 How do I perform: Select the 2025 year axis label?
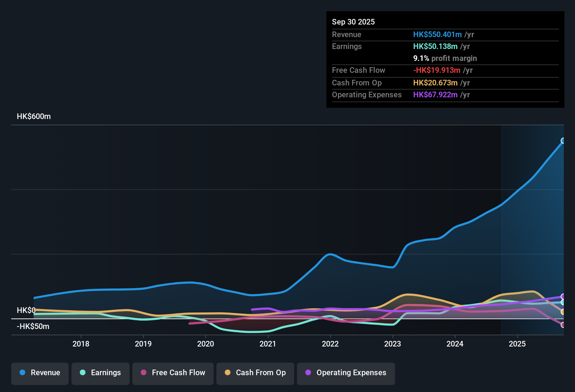pyautogui.click(x=518, y=344)
